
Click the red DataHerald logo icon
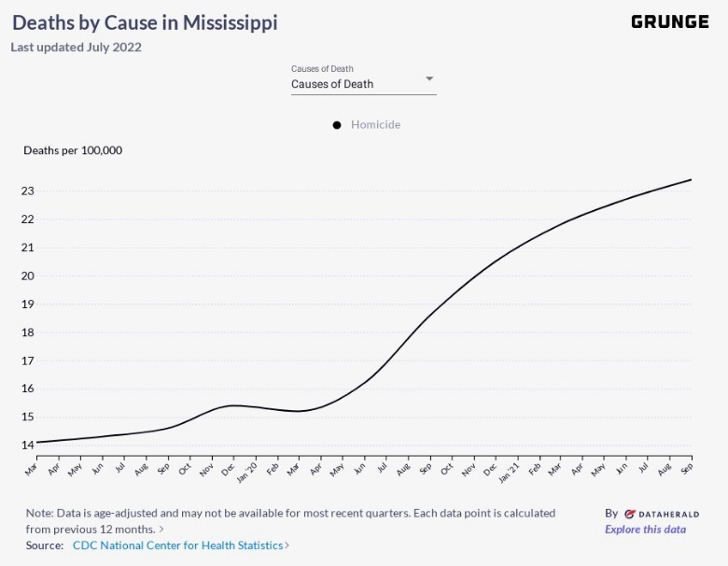pos(630,514)
